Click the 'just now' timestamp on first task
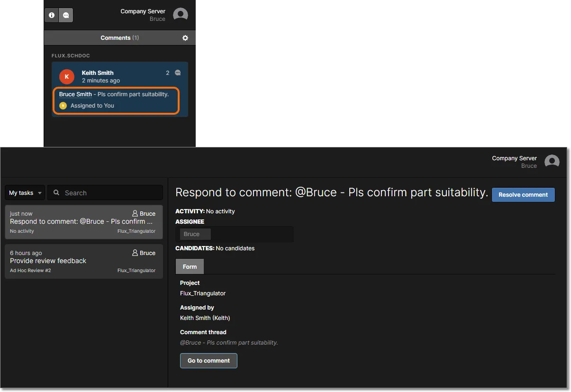Screen dimensions: 571x392 pos(21,214)
